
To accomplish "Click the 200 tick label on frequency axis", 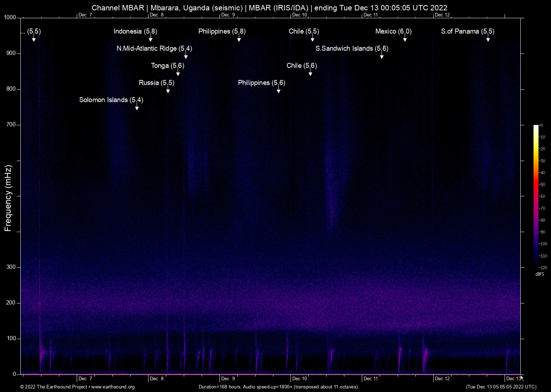I will 11,303.
